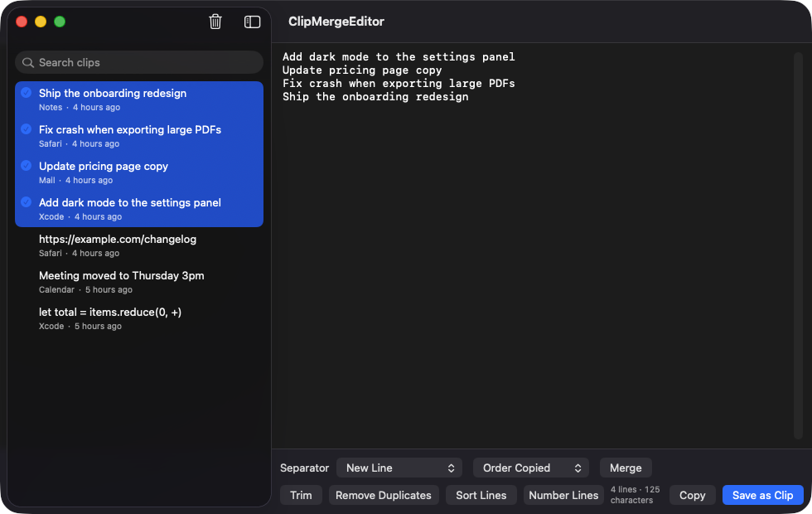Select the https://example.com/changelog clip
The height and width of the screenshot is (514, 812).
point(139,245)
